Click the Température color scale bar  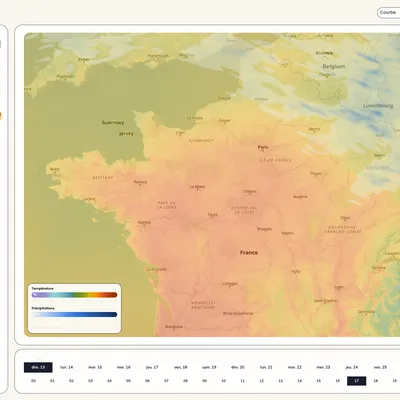click(74, 295)
